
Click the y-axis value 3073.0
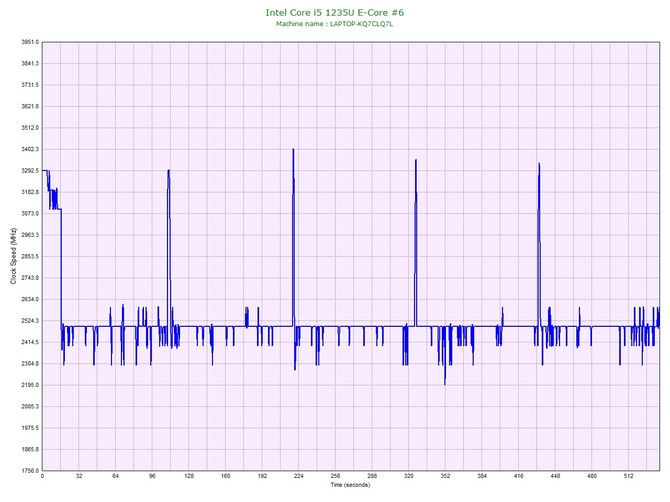(30, 213)
